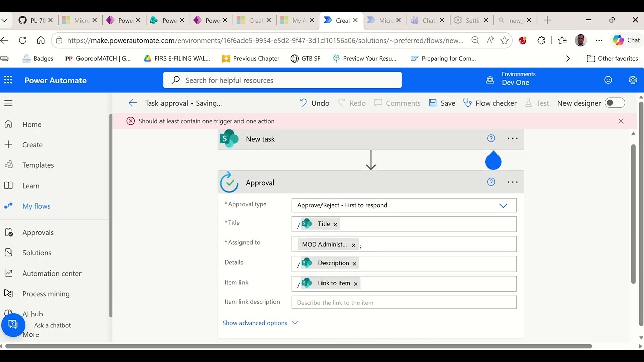Toggle the New designer switch
Screen dimensions: 644x362
click(x=615, y=103)
